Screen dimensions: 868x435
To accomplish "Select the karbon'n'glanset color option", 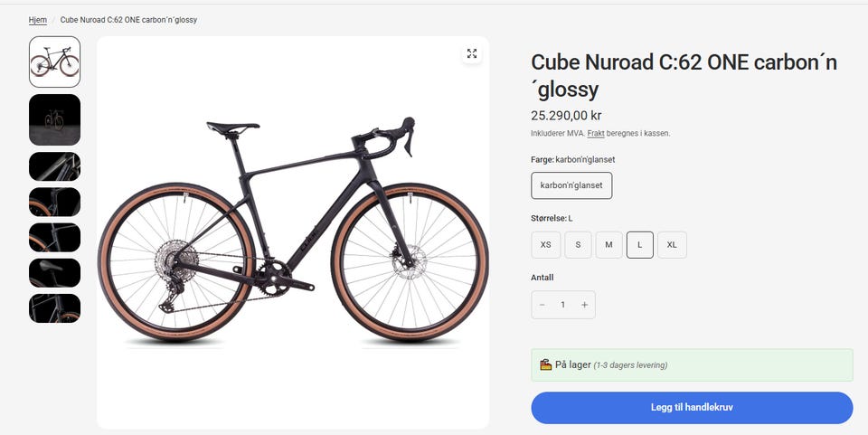I will pos(571,185).
